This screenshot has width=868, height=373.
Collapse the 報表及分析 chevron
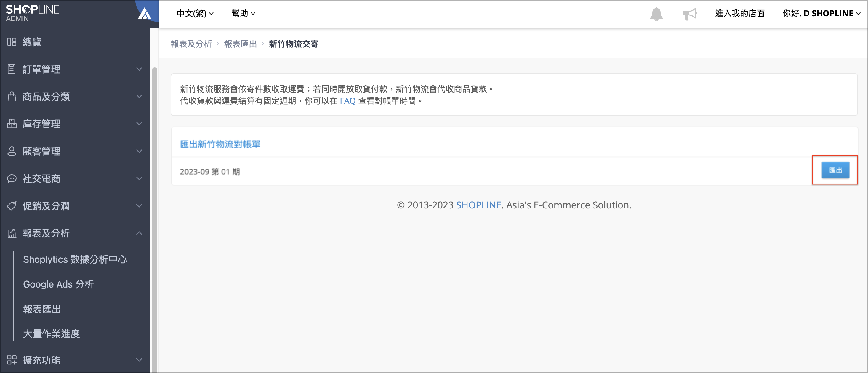(139, 233)
